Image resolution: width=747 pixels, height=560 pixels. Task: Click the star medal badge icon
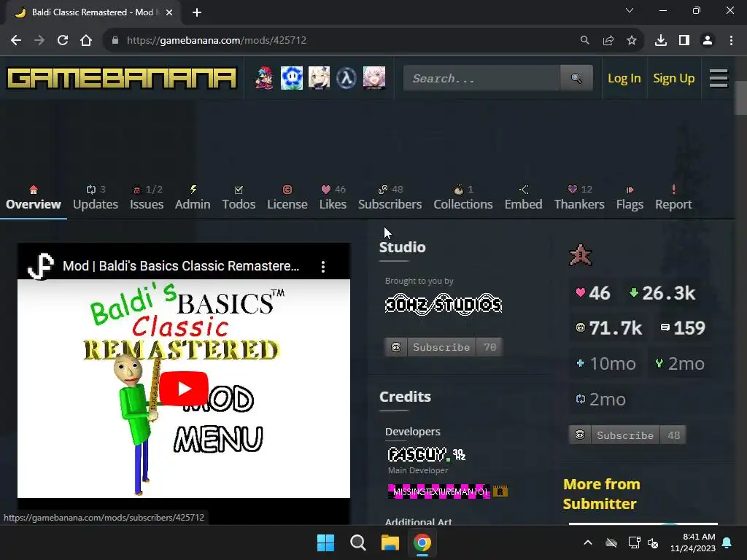(x=581, y=254)
